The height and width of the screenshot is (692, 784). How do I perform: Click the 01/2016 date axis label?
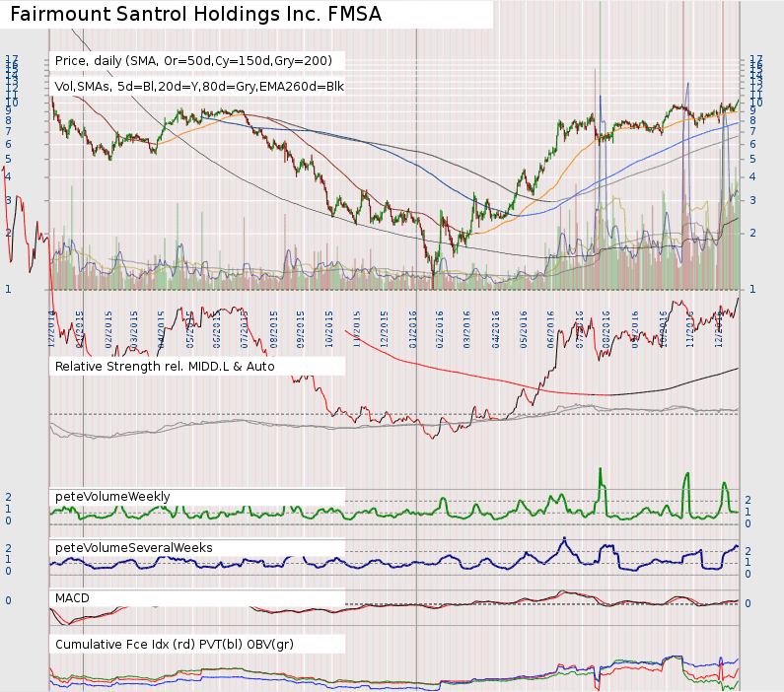[413, 330]
